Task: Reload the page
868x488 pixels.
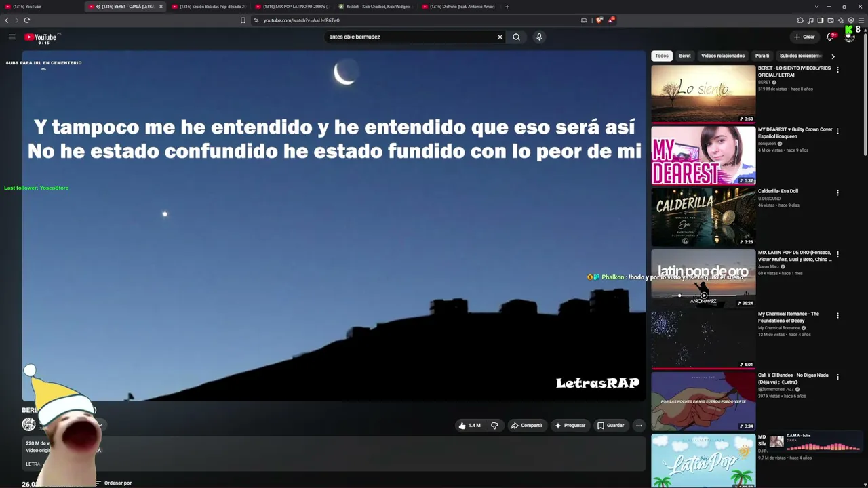Action: click(x=27, y=20)
